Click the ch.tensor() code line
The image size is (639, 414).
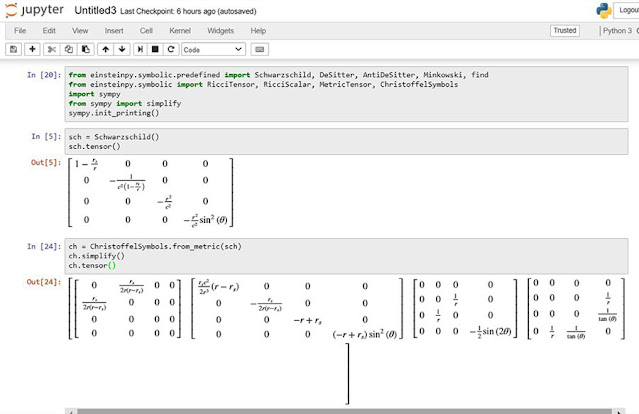[92, 265]
